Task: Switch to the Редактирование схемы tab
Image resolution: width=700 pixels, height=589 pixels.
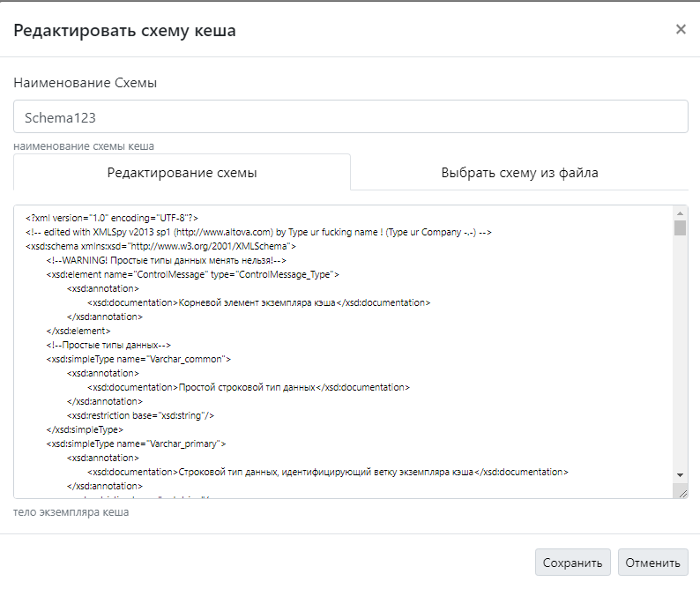Action: [182, 173]
